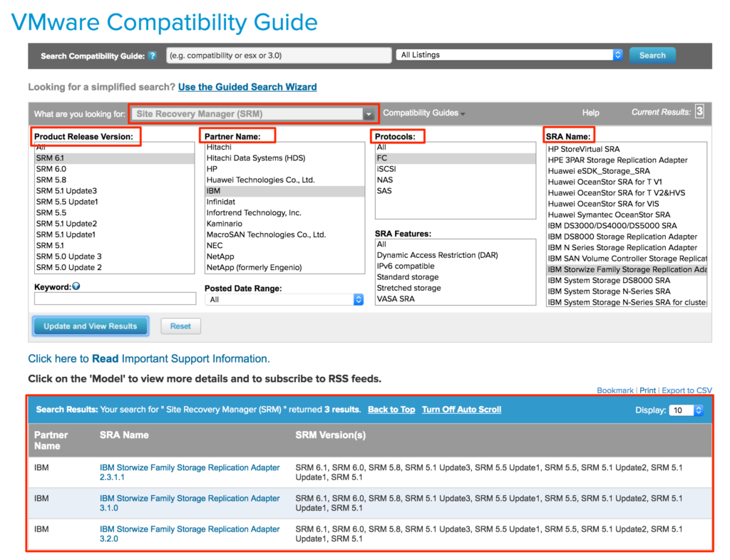Select Huawei Technologies Co., Ltd. partner

(285, 180)
